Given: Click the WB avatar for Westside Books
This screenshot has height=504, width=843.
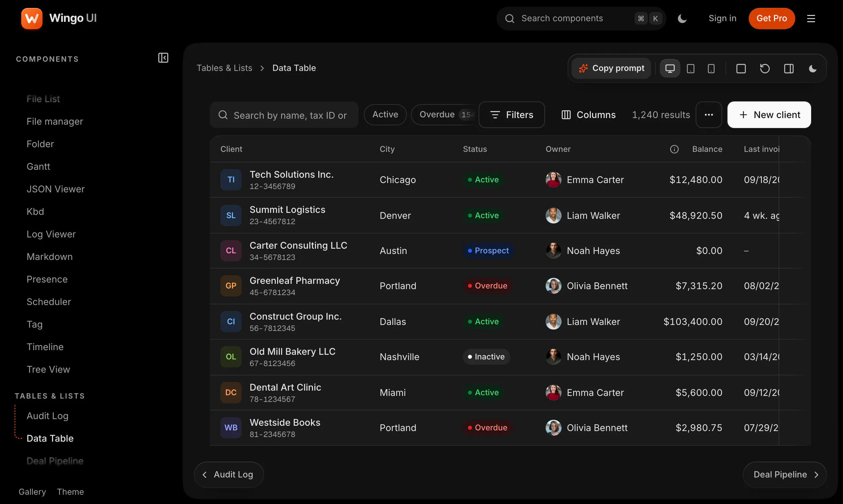Looking at the screenshot, I should pos(231,428).
